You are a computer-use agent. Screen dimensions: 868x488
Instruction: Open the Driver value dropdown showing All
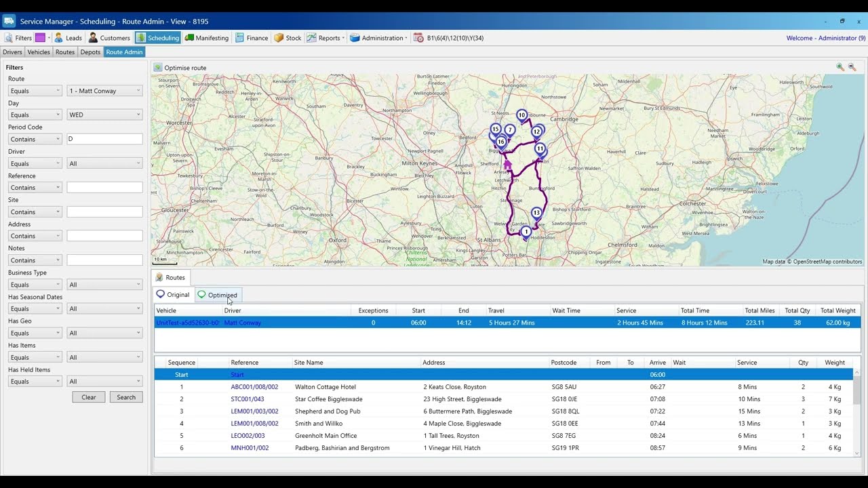click(x=104, y=163)
